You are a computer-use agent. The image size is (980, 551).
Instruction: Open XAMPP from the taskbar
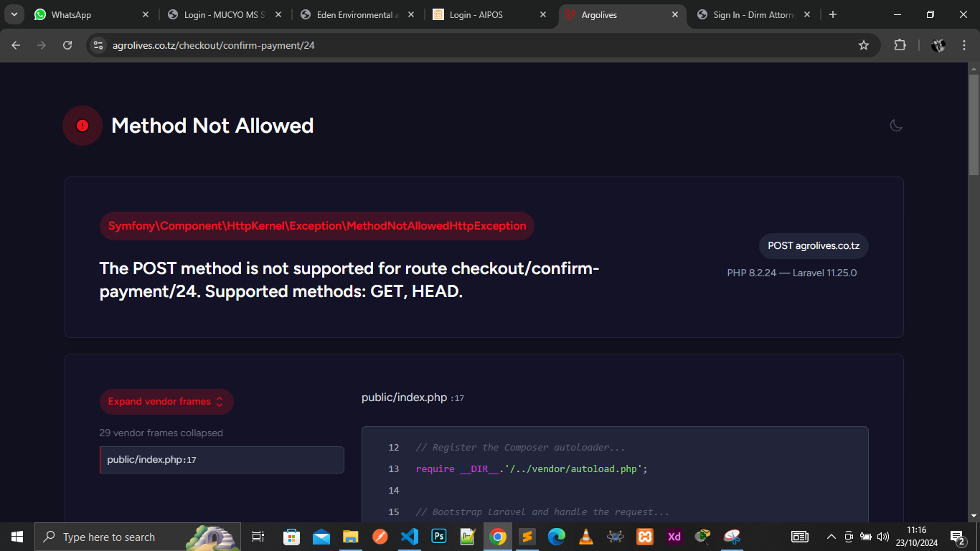pos(645,537)
